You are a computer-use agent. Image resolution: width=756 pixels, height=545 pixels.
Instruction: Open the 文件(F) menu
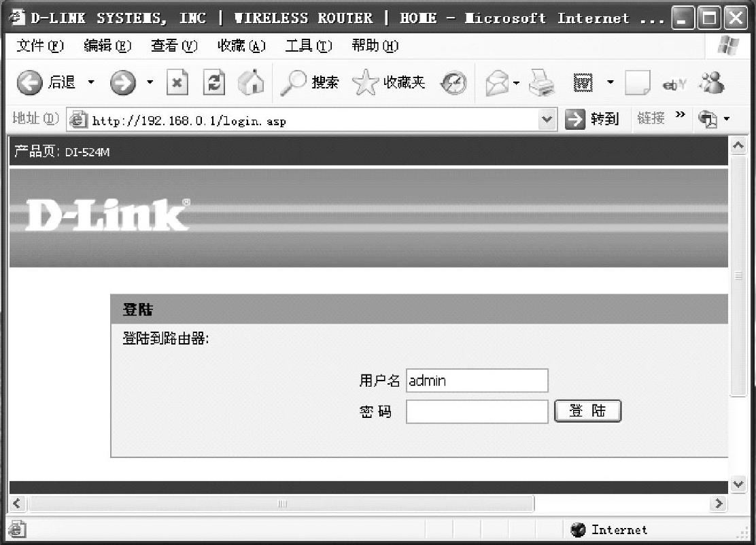point(40,46)
